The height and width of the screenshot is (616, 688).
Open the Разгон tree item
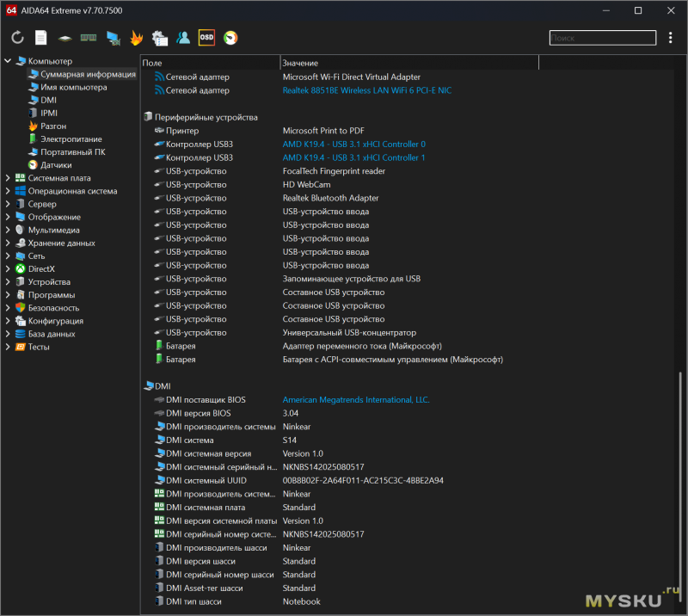(x=47, y=126)
